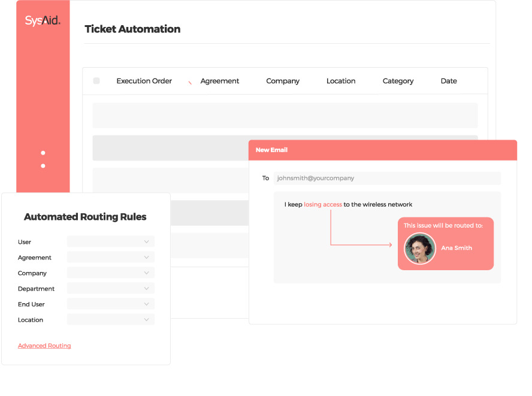This screenshot has width=532, height=396.
Task: Click the Ticket Automation page title
Action: [132, 29]
